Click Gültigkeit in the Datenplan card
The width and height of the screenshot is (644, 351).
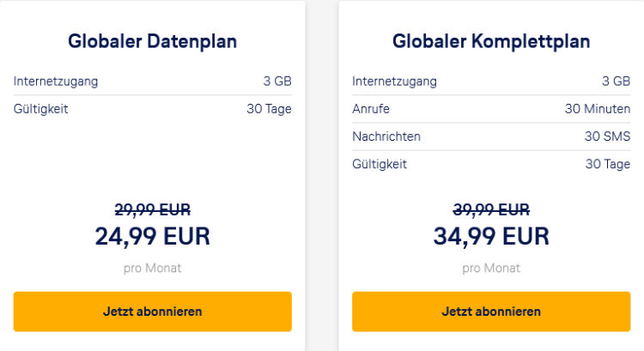pyautogui.click(x=40, y=109)
